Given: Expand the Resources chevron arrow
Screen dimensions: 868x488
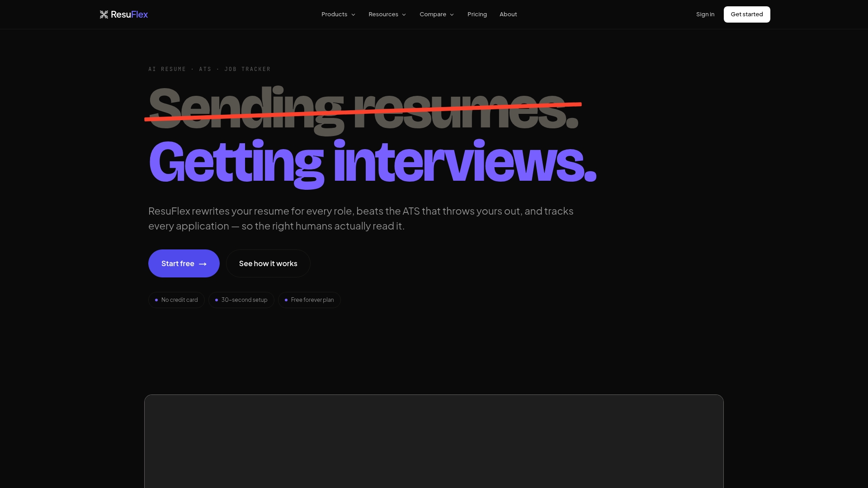Looking at the screenshot, I should tap(404, 15).
